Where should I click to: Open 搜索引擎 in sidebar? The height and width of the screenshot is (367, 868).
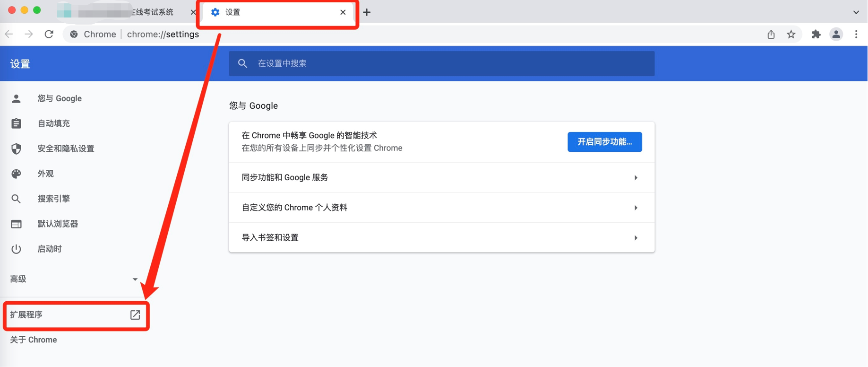coord(54,199)
